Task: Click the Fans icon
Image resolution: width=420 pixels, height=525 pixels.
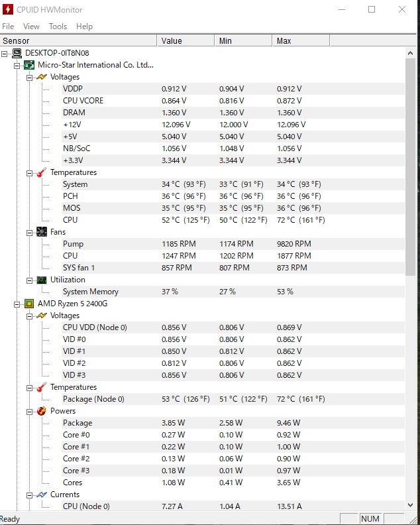Action: (x=42, y=232)
